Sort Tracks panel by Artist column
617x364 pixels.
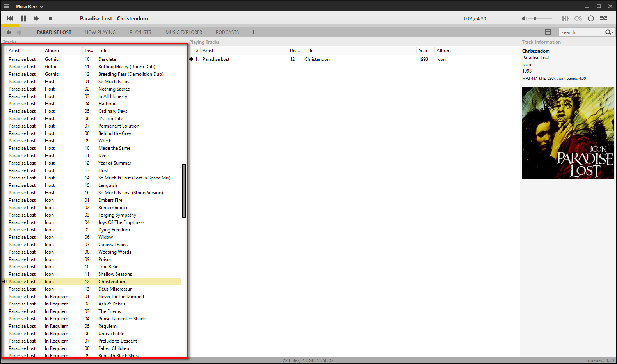pos(24,51)
